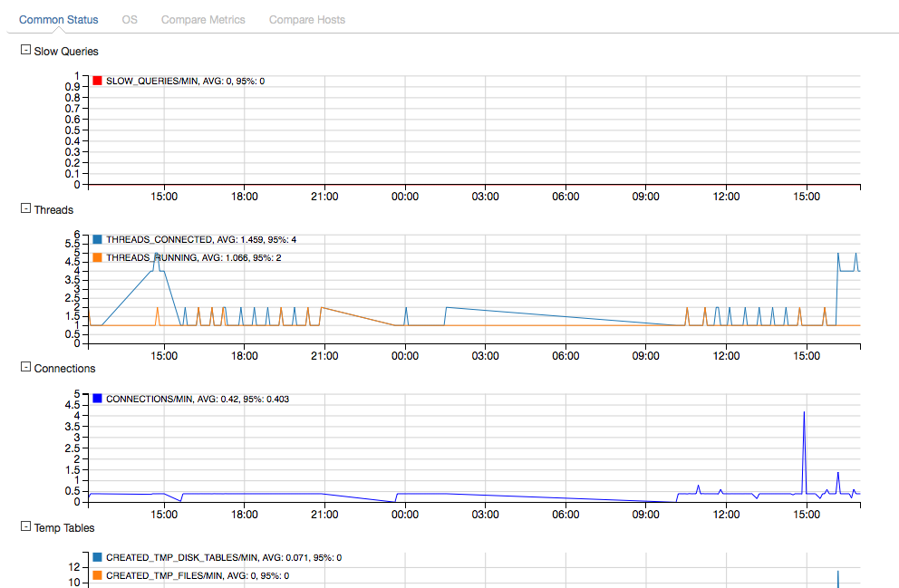Click the blue CREATED_TMP_DISK_TABLES legend swatch
Viewport: 899px width, 588px height.
pyautogui.click(x=97, y=558)
